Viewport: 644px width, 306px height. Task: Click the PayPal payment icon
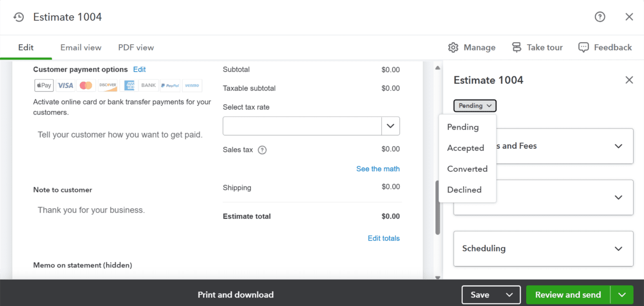pos(171,85)
